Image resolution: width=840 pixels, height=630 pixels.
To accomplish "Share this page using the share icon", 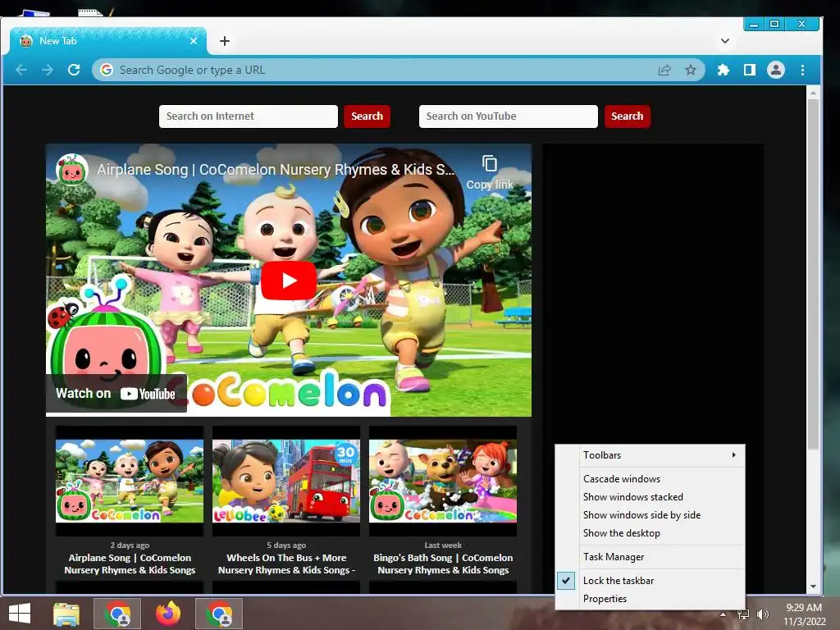I will [664, 70].
